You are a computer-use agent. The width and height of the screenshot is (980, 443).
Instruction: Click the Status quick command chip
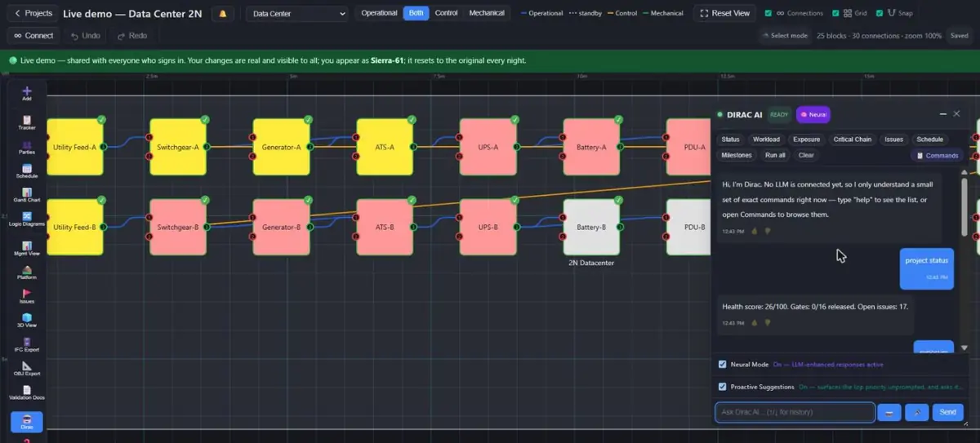731,140
